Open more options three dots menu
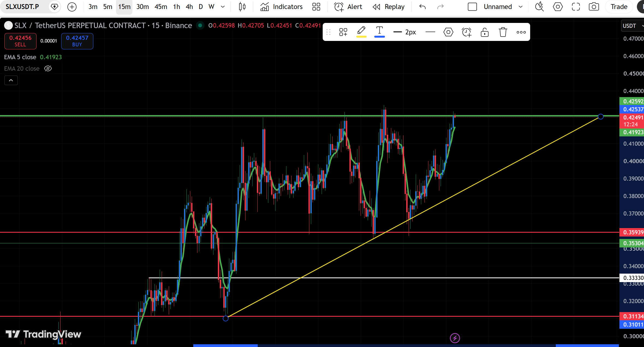Screen dimensions: 644x347 (521, 32)
